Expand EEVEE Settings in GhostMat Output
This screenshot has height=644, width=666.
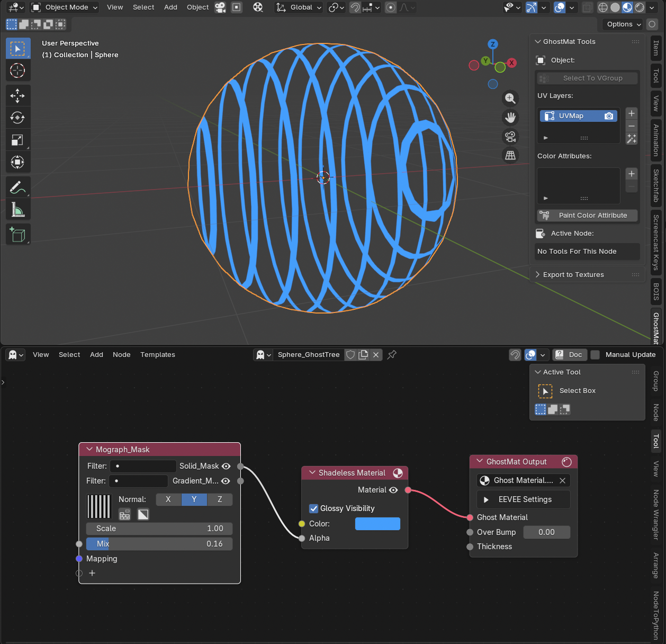(486, 499)
